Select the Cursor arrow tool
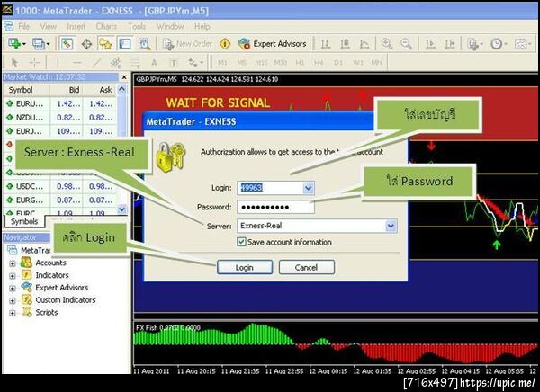Image resolution: width=540 pixels, height=392 pixels. 14,63
